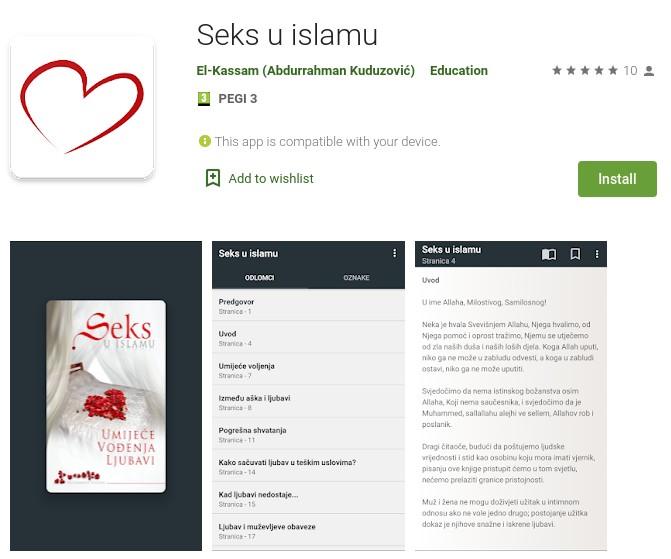Switch to the OZNAKE tab
This screenshot has height=559, width=671.
click(x=356, y=278)
